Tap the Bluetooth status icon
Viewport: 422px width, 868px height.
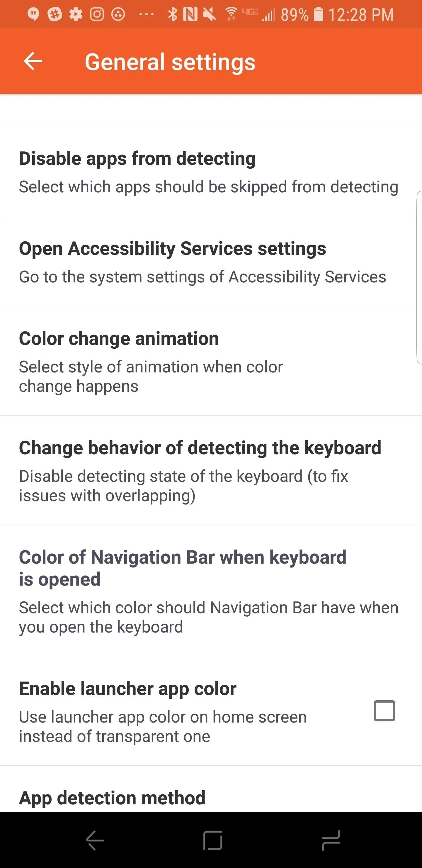[x=173, y=14]
